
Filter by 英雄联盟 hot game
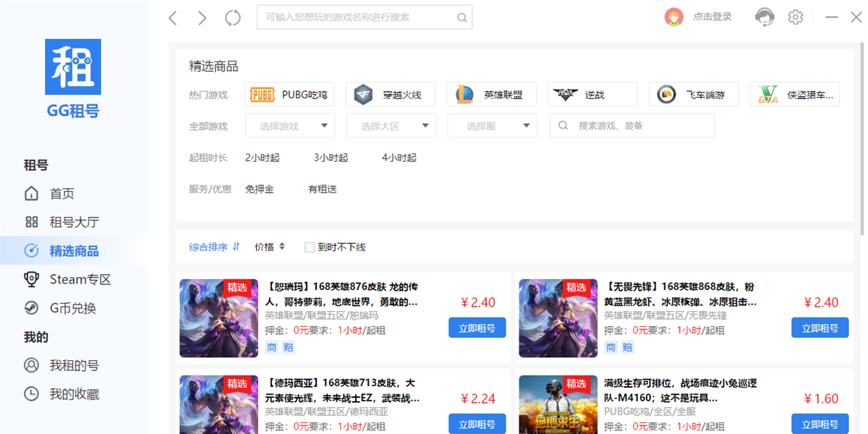point(492,94)
